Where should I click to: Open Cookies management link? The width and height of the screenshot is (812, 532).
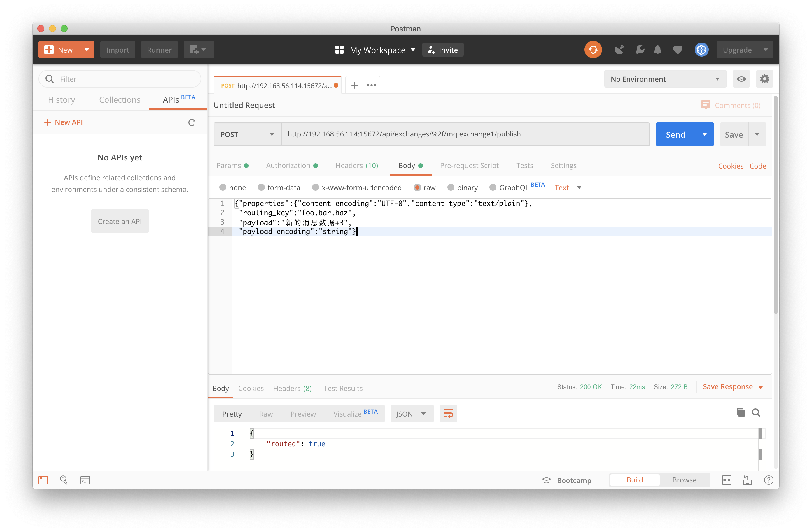coord(730,166)
